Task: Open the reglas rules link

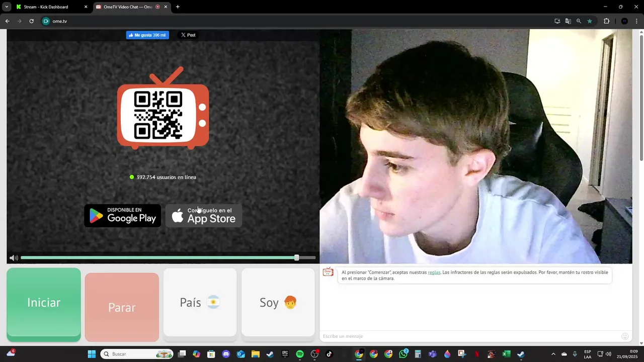Action: point(434,273)
